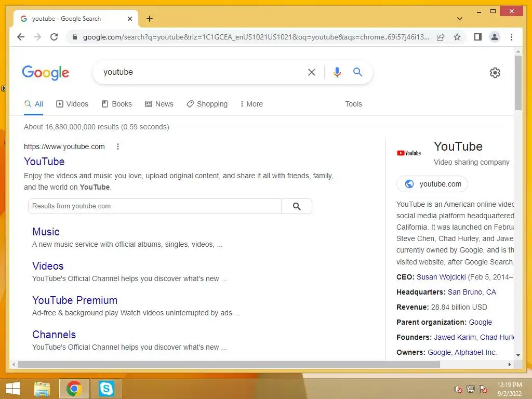Open Susan Wojcicki CEO link
Image resolution: width=532 pixels, height=399 pixels.
[441, 277]
